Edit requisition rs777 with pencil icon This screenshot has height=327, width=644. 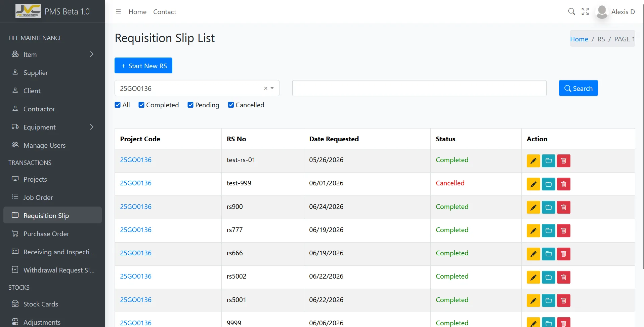(x=533, y=231)
